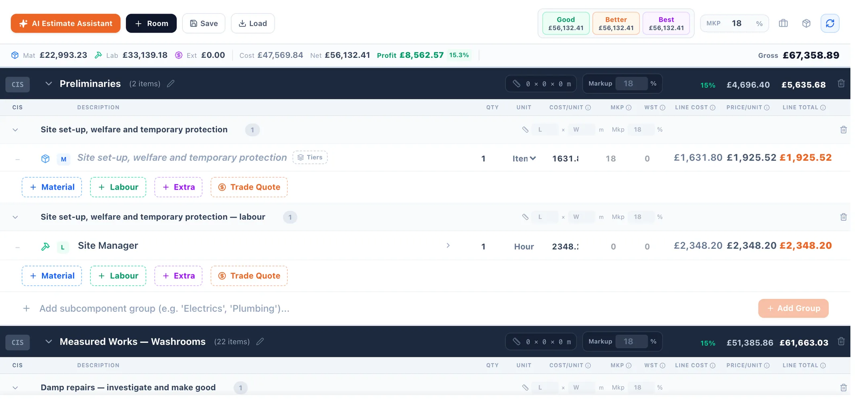Image resolution: width=868 pixels, height=399 pixels.
Task: Toggle CIS badge for Preliminaries section
Action: click(x=18, y=84)
